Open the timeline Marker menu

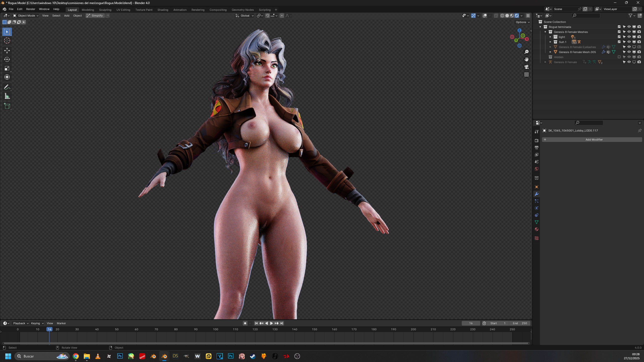click(x=61, y=323)
